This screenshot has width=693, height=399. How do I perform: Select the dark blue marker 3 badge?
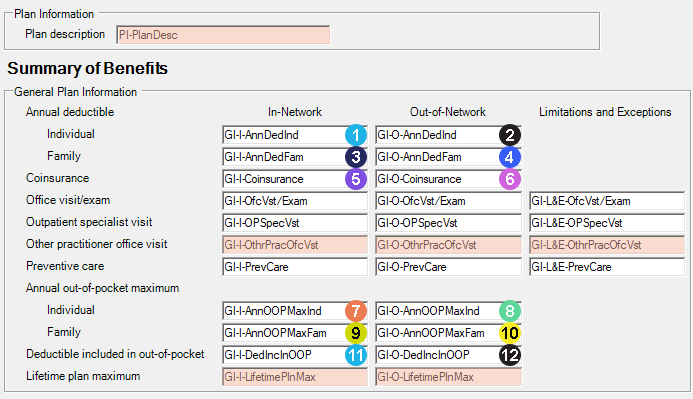click(356, 157)
